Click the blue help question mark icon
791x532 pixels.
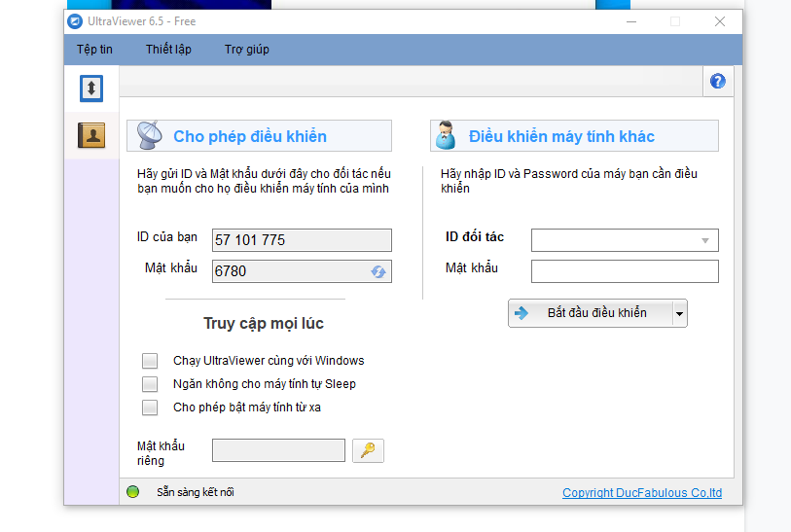[x=718, y=81]
